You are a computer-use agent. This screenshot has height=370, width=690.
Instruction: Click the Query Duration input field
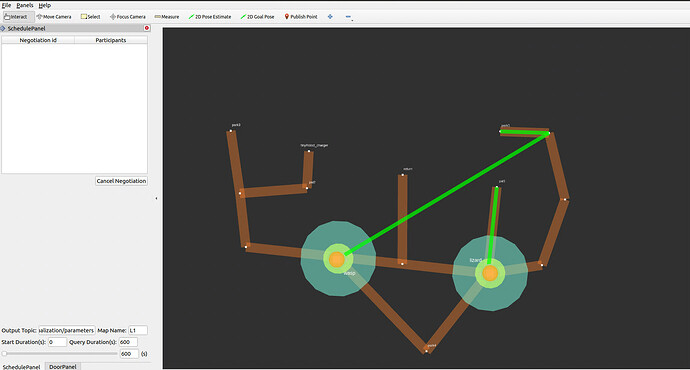pos(128,342)
